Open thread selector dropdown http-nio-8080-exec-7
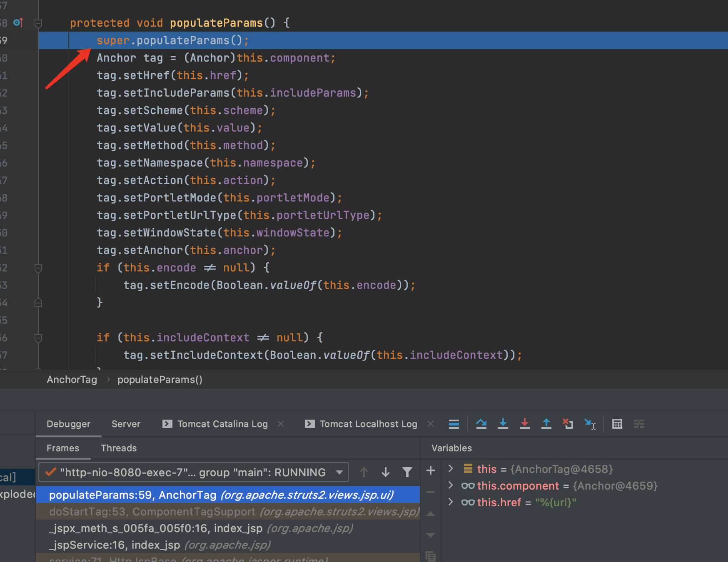The height and width of the screenshot is (562, 728). pos(194,472)
